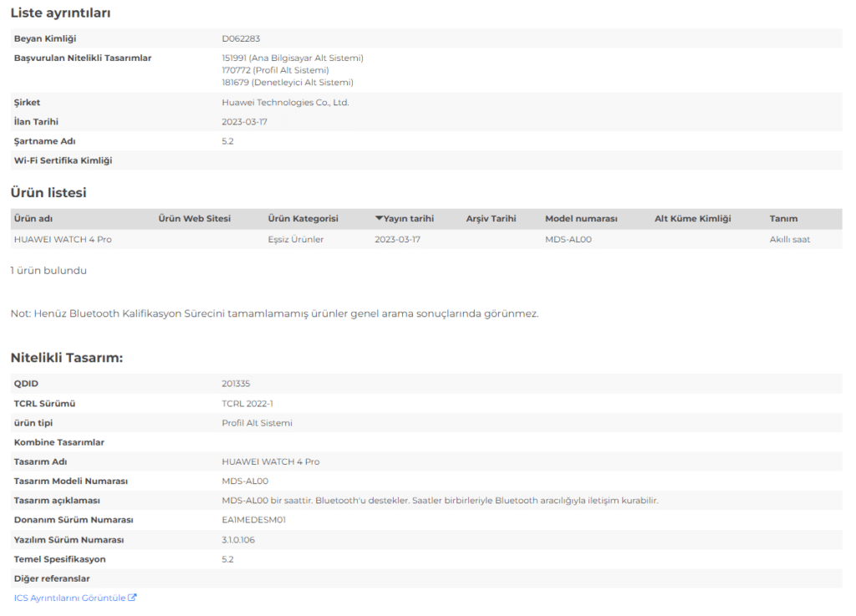Click the Model numarası column header
This screenshot has height=616, width=856.
[x=582, y=219]
